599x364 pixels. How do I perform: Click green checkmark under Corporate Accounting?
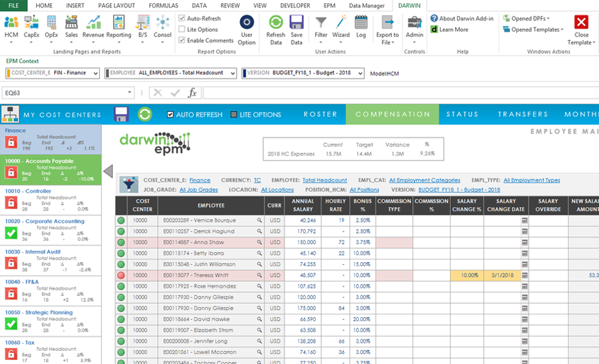[x=11, y=232]
